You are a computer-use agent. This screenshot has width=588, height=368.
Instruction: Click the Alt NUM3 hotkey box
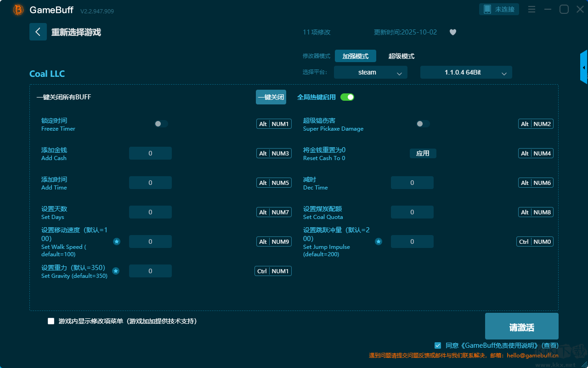(x=274, y=153)
